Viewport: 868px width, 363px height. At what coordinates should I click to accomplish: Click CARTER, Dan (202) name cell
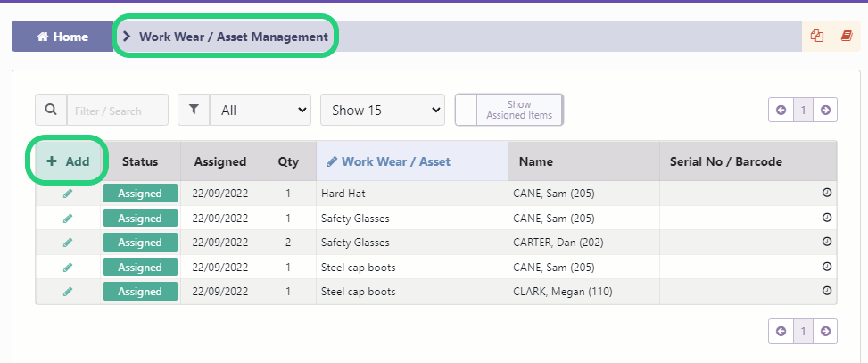584,243
